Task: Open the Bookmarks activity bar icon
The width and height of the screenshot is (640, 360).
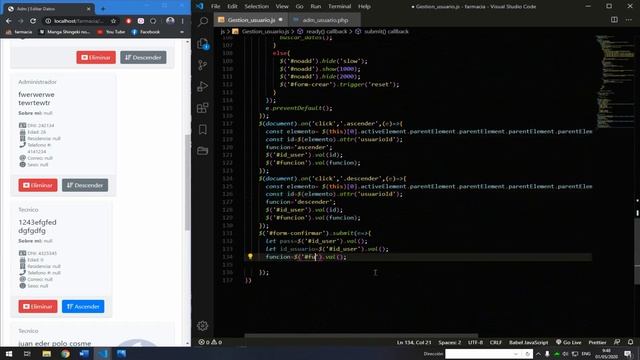Action: [x=202, y=130]
